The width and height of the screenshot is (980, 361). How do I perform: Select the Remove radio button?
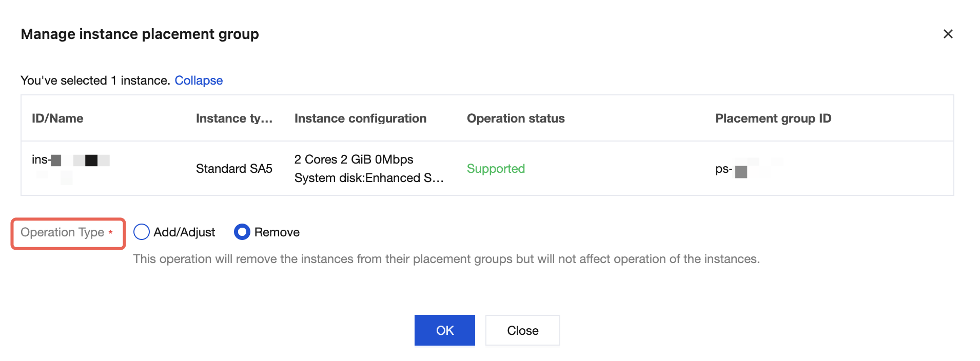pos(242,232)
